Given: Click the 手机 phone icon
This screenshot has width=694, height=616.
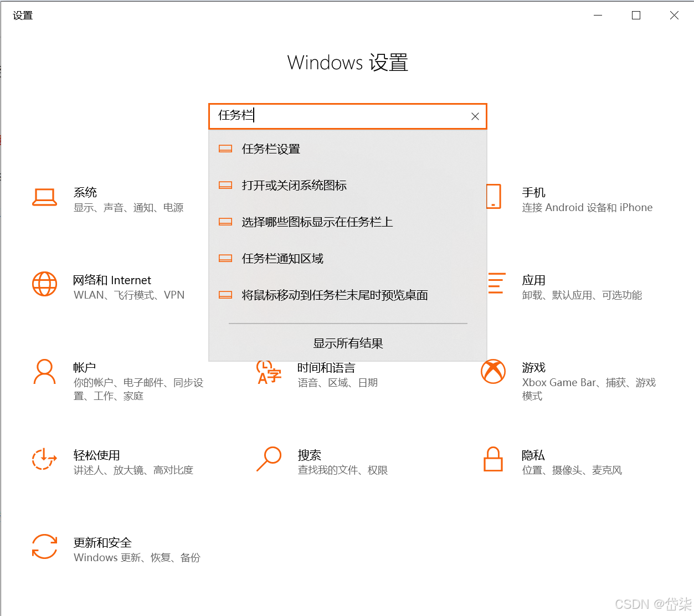Looking at the screenshot, I should tap(494, 197).
